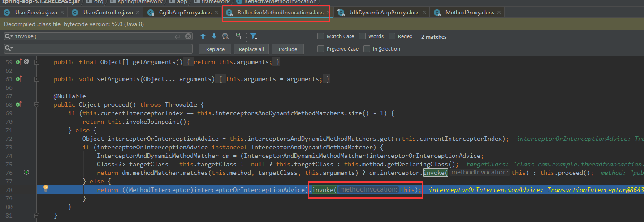
Task: Close the JdkDynamicAopProxy.class tab
Action: (x=425, y=13)
